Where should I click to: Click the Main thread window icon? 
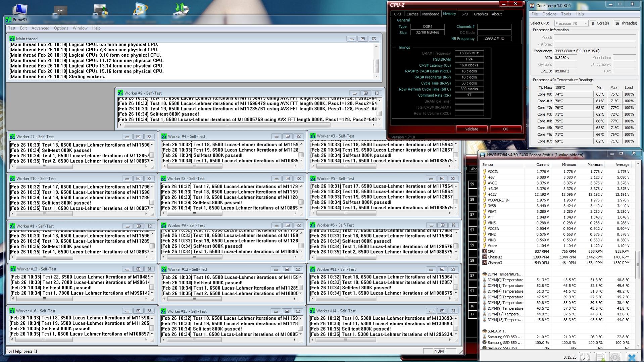pos(12,39)
